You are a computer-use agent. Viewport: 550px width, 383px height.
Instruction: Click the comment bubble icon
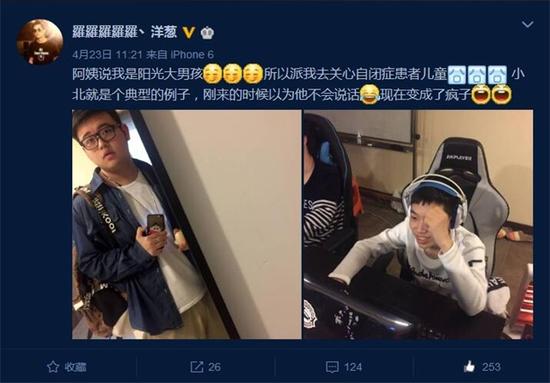coord(332,367)
